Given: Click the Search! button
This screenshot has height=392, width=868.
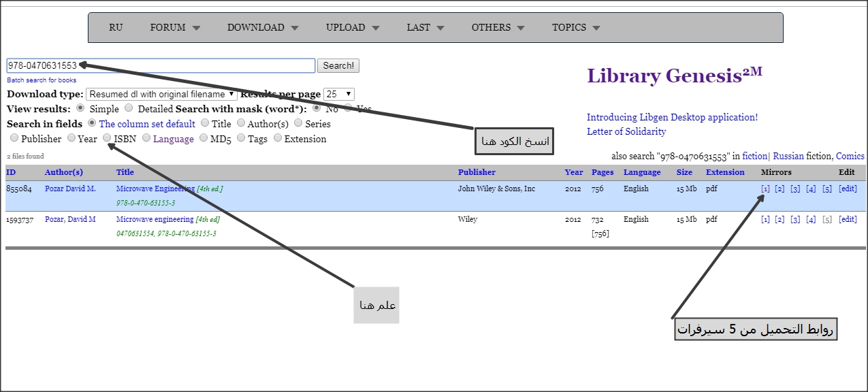Looking at the screenshot, I should (338, 65).
